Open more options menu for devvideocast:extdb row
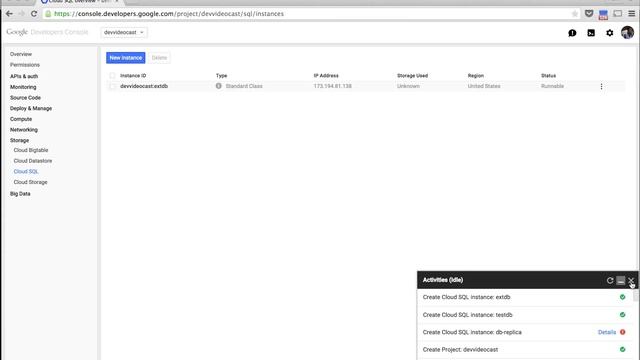This screenshot has width=640, height=360. tap(601, 86)
